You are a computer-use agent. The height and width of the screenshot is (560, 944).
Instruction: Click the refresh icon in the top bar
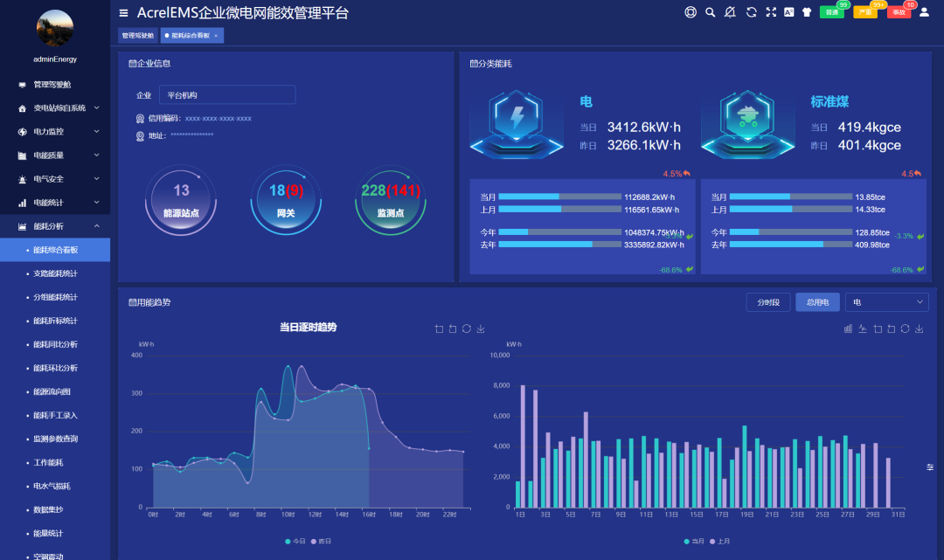pos(752,12)
